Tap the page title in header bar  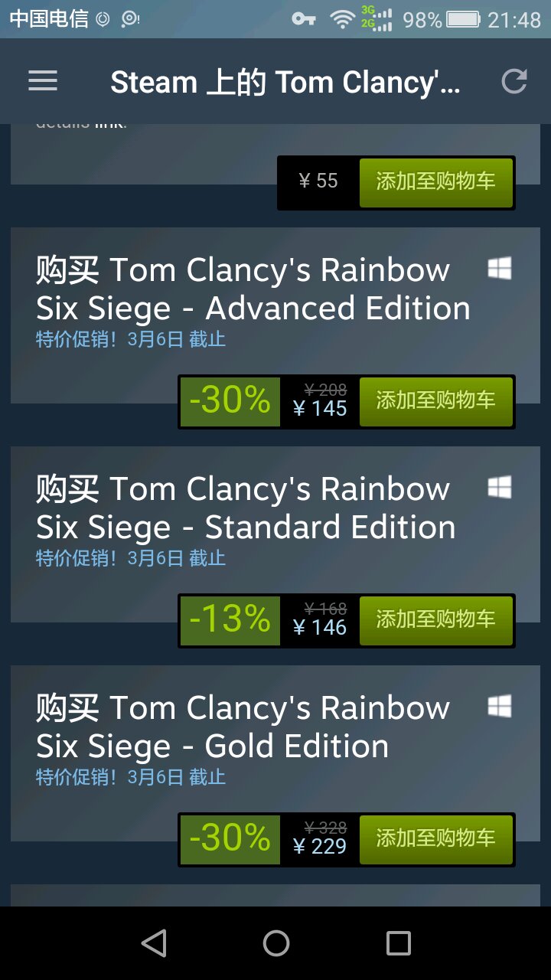click(285, 82)
